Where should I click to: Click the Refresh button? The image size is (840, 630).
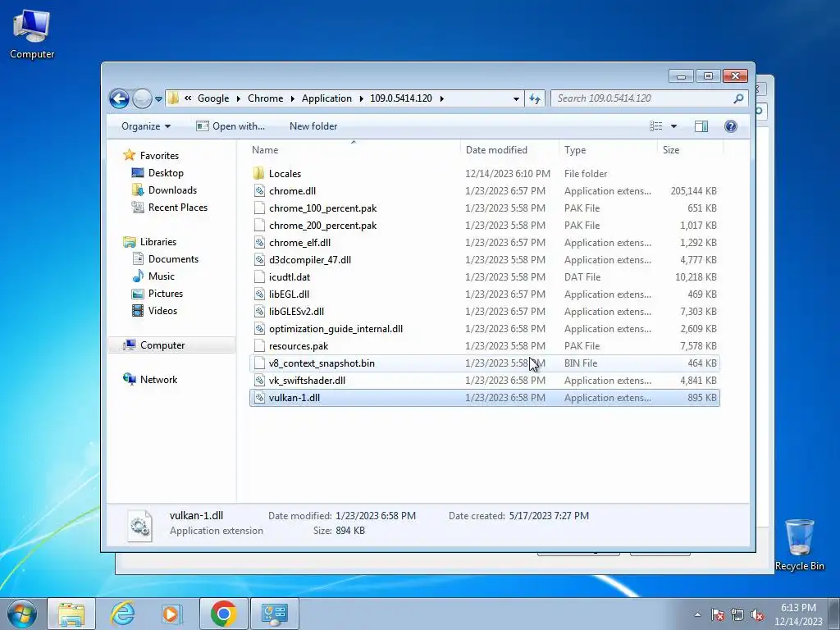click(x=535, y=98)
